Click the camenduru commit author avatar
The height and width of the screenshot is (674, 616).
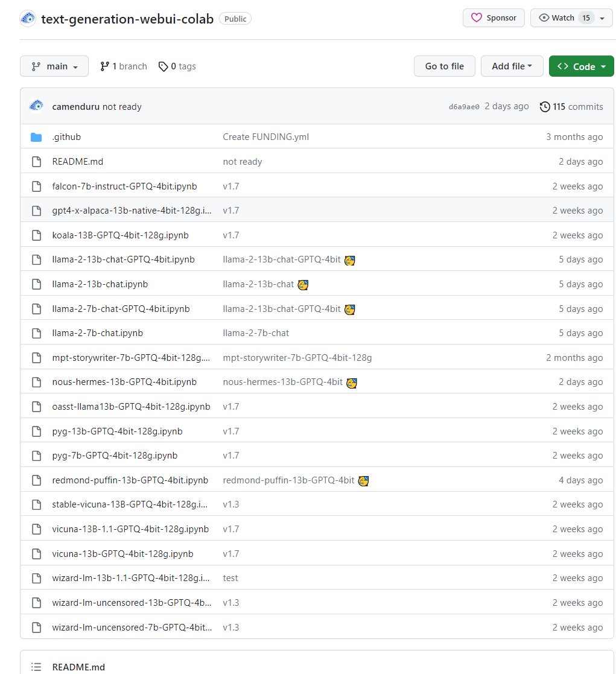click(37, 106)
